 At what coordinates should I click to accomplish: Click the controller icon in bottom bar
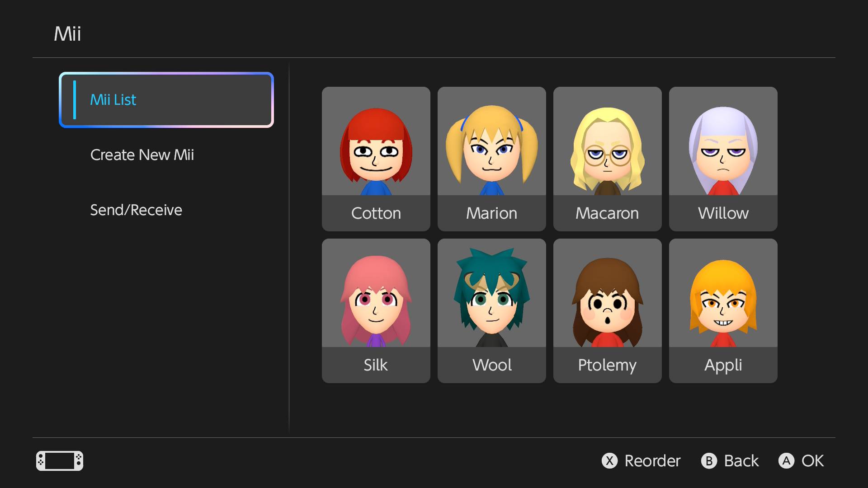[x=60, y=461]
